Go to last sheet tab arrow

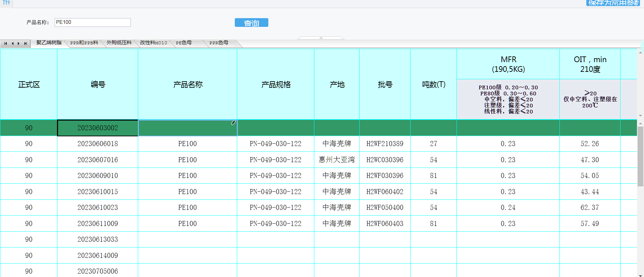(x=25, y=43)
